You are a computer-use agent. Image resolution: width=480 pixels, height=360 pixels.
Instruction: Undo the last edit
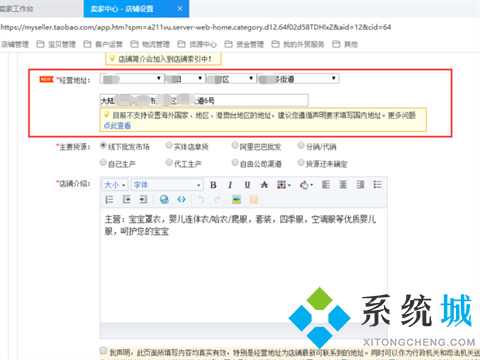(x=201, y=200)
